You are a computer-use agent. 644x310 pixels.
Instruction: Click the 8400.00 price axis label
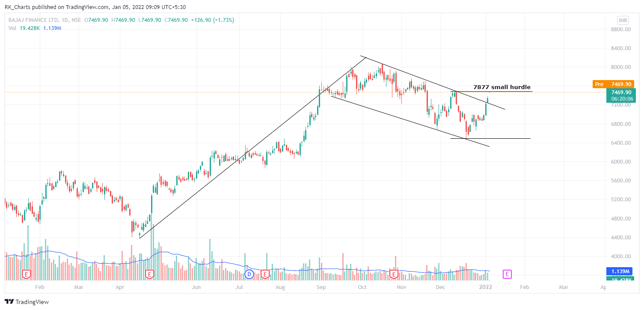click(621, 48)
